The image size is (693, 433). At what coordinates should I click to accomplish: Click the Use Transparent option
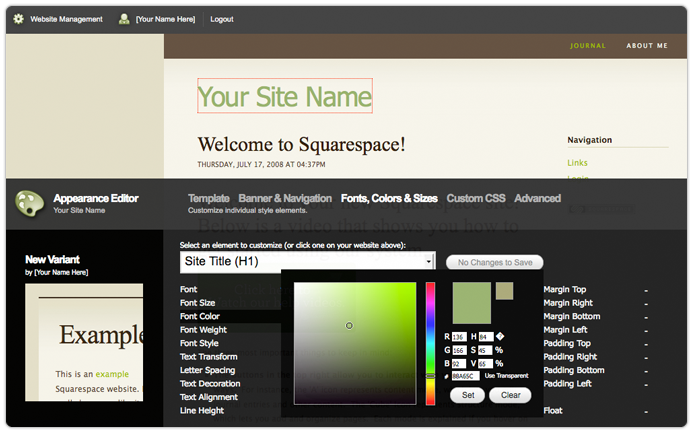coord(506,376)
